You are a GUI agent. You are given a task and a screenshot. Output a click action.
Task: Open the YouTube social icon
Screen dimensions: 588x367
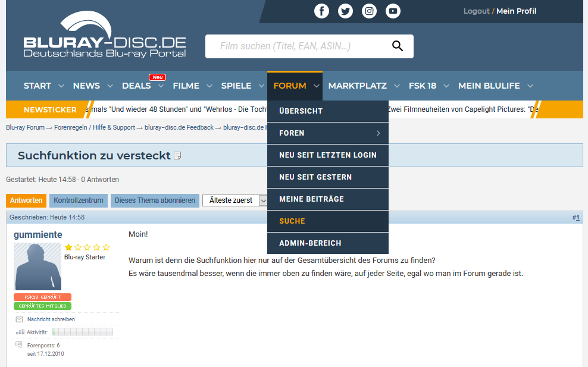393,11
